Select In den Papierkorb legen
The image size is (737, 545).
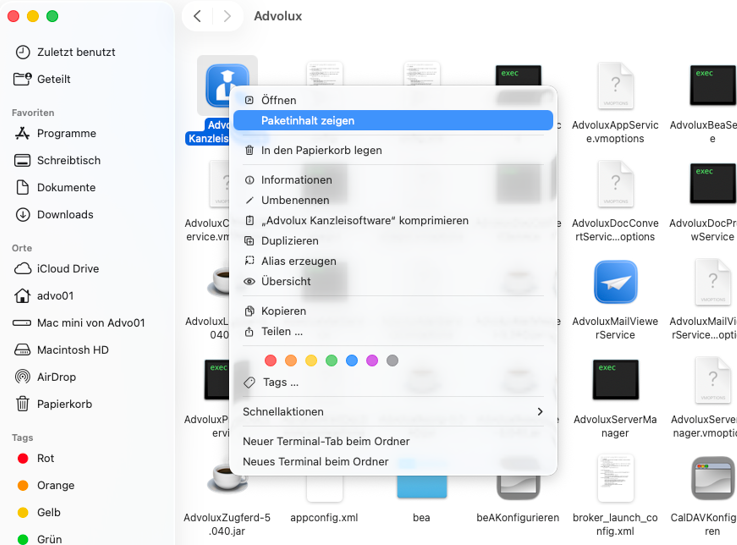click(x=321, y=150)
